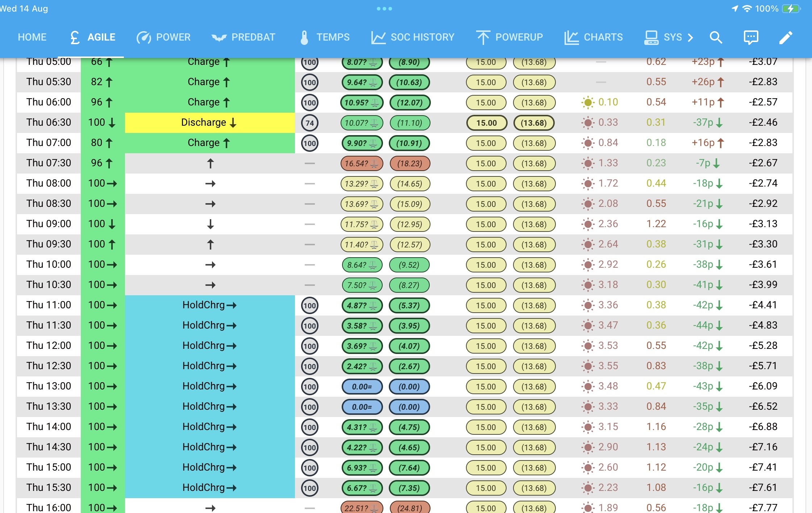Open the HOME tab
Image resolution: width=812 pixels, height=513 pixels.
pyautogui.click(x=32, y=37)
